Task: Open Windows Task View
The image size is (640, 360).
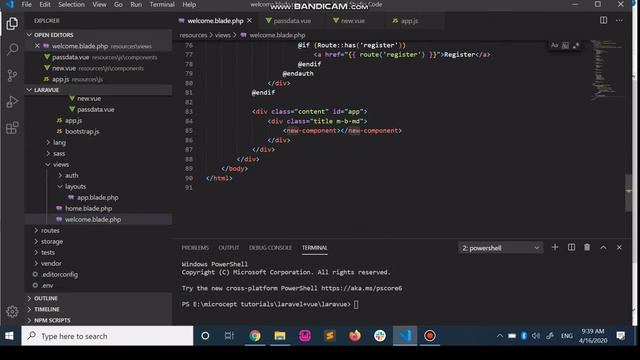Action: pyautogui.click(x=229, y=336)
